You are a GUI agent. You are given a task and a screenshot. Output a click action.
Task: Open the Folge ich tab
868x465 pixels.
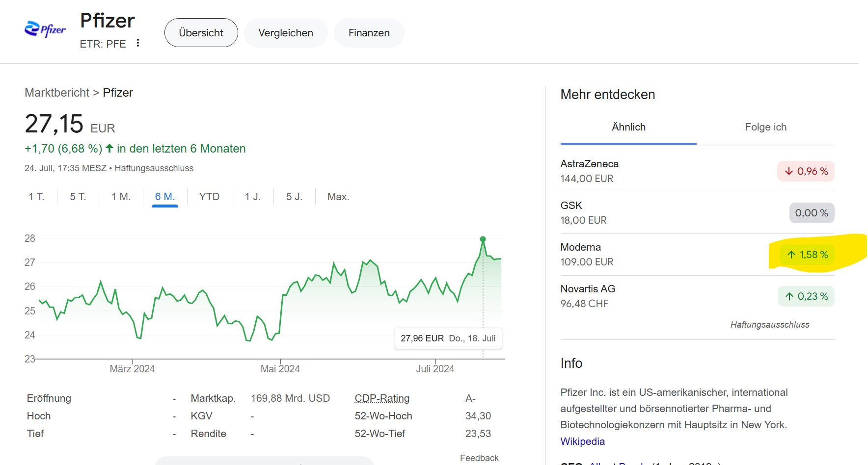click(x=765, y=127)
